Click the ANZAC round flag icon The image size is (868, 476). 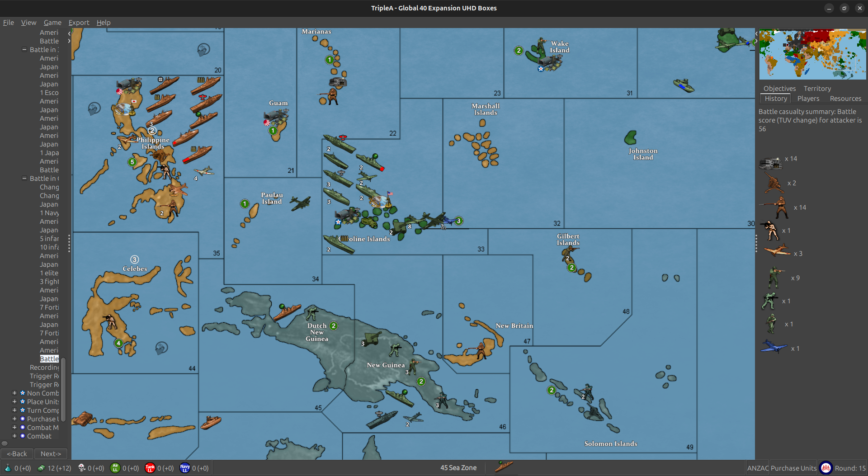(826, 468)
